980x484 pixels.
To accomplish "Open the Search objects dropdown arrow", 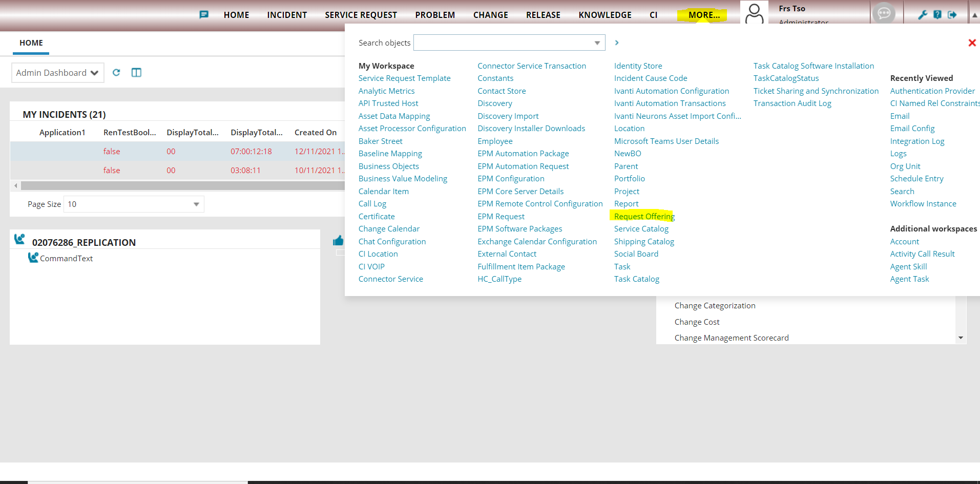I will pyautogui.click(x=597, y=43).
